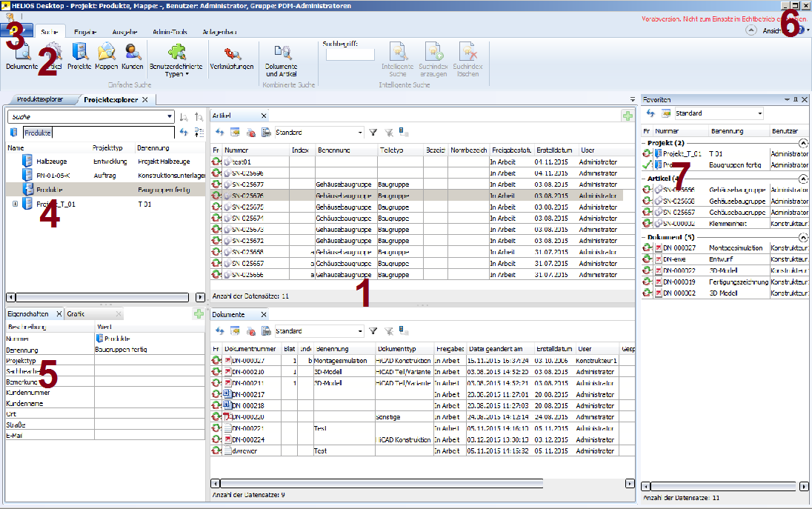This screenshot has width=812, height=509.
Task: Pin the Favoriten panel with pushpin
Action: 795,99
